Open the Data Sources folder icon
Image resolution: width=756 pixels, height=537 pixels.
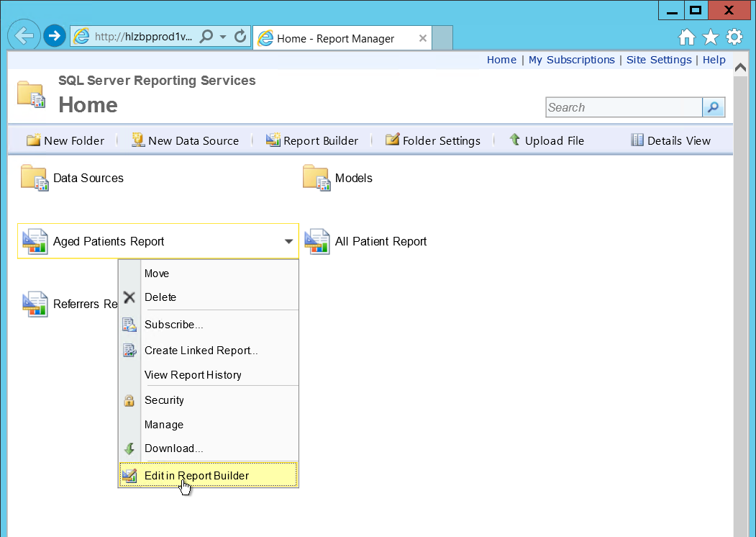click(x=35, y=178)
